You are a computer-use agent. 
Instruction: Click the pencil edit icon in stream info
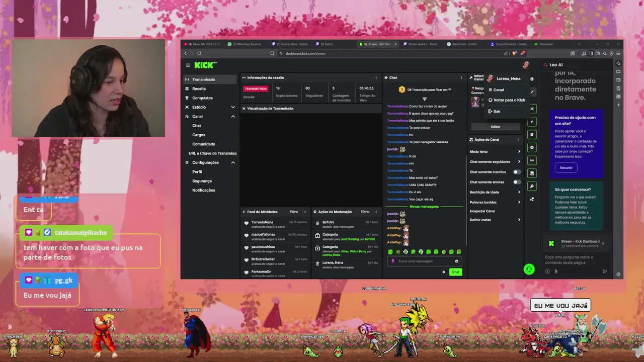click(532, 92)
